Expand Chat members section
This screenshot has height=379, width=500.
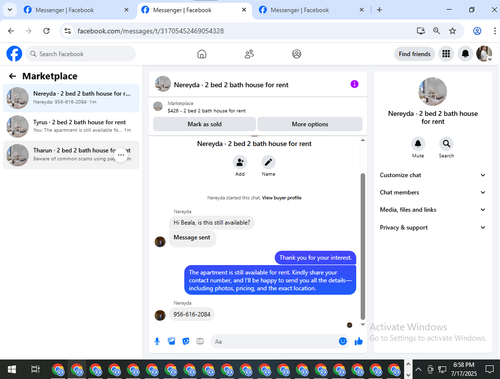click(x=432, y=192)
